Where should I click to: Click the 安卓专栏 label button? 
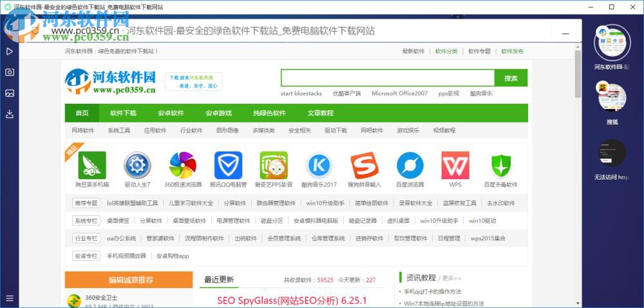[87, 256]
